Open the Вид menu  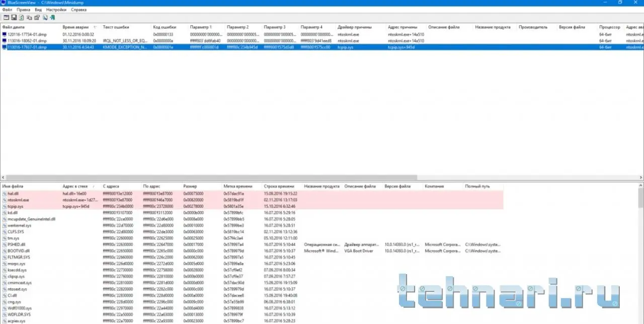(38, 10)
